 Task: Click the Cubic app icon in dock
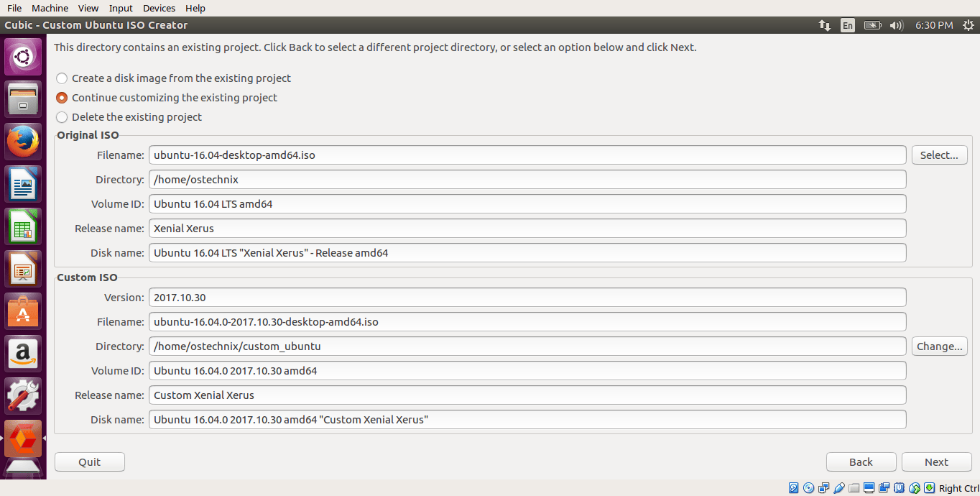pyautogui.click(x=23, y=438)
